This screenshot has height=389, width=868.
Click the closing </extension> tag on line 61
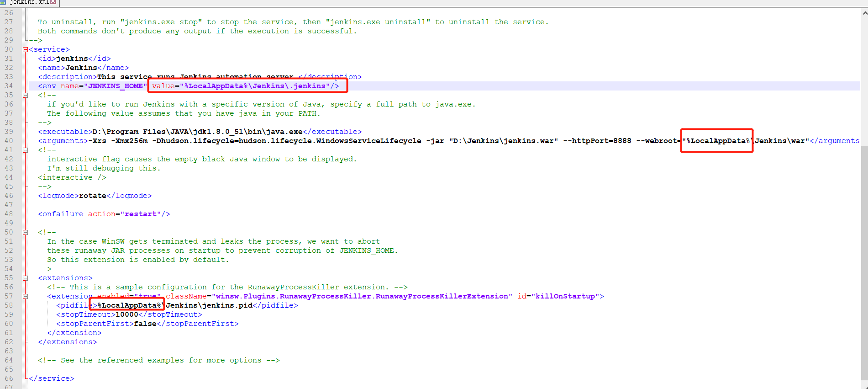[74, 333]
